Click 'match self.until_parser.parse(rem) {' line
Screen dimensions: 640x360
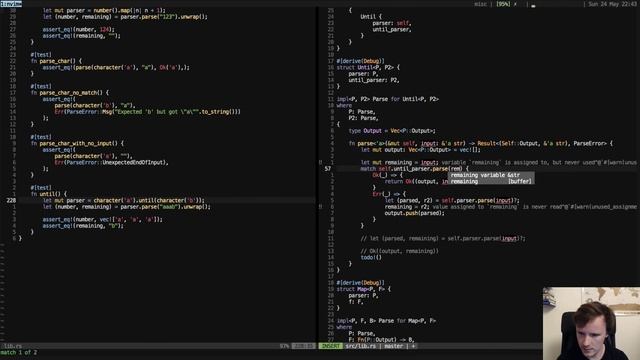(414, 169)
